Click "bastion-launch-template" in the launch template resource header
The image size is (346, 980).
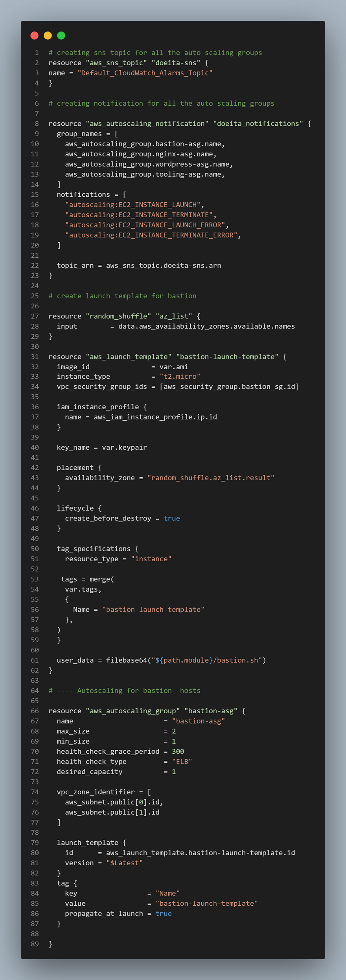[227, 357]
